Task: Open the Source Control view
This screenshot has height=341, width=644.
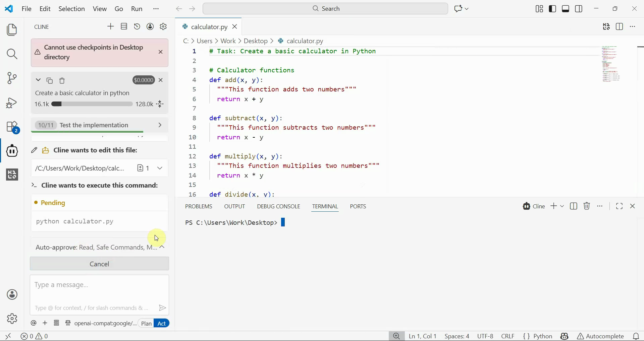Action: point(12,78)
